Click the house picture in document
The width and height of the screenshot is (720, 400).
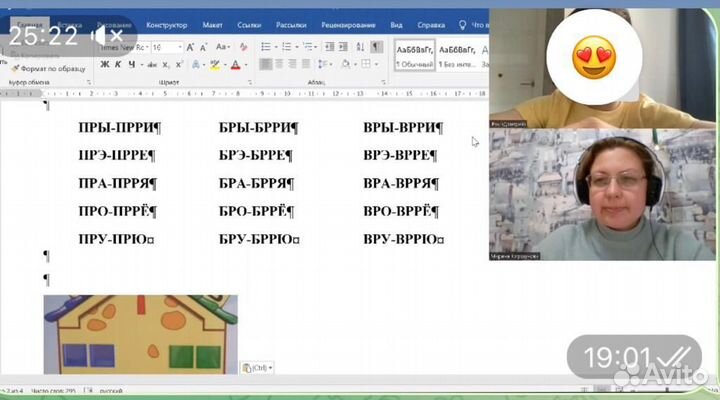[x=140, y=334]
